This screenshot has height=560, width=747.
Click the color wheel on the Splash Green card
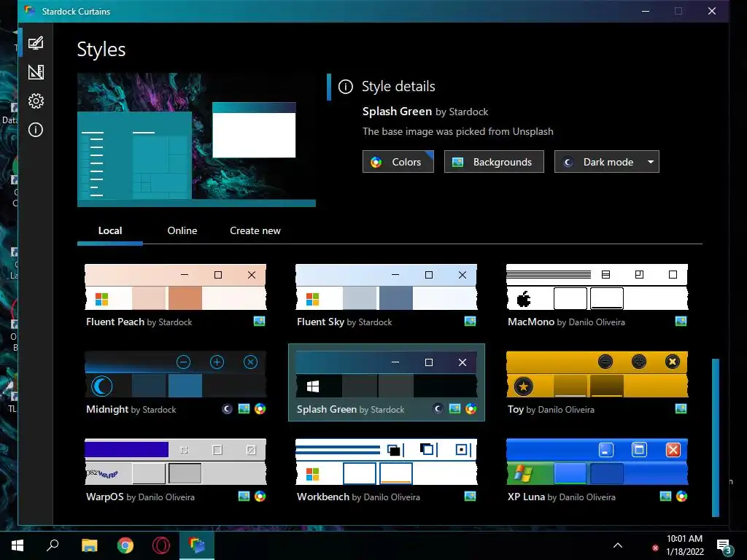coord(471,409)
